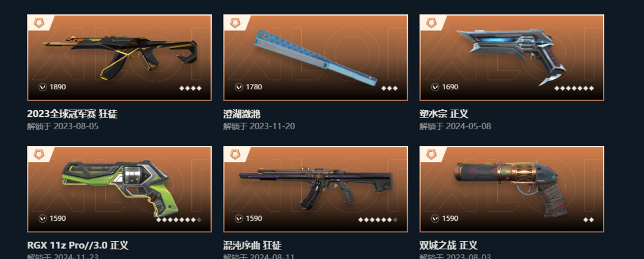Open the Arcane Sheriff revolver image

tap(512, 189)
